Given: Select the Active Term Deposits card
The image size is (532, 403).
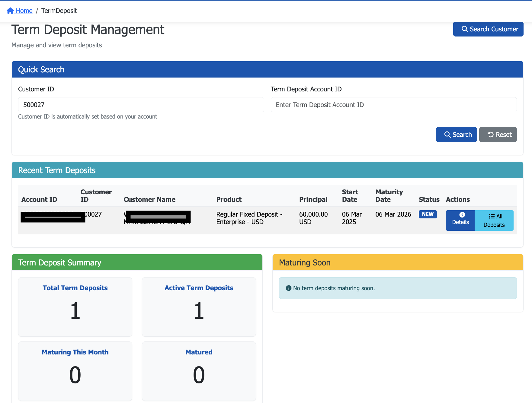Looking at the screenshot, I should tap(199, 306).
